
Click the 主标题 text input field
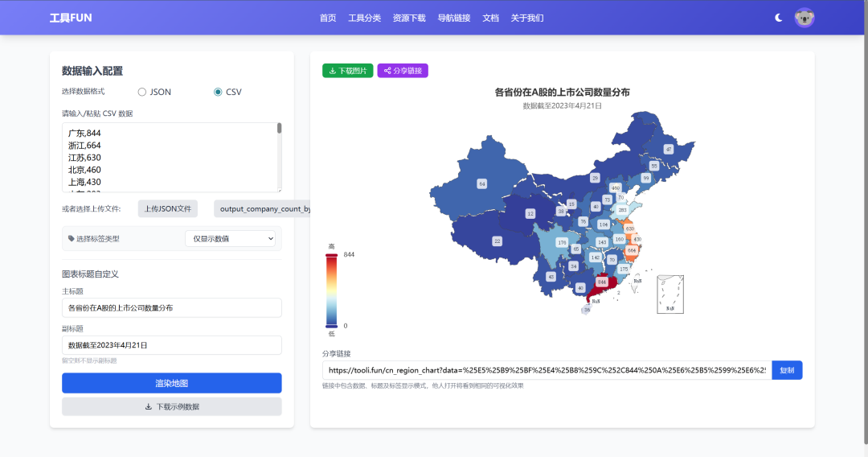point(171,307)
